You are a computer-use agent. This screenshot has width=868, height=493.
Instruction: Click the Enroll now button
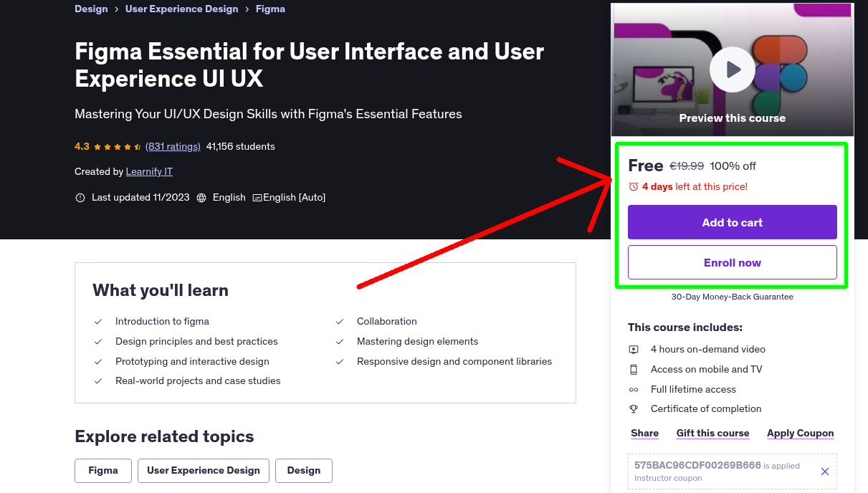(733, 262)
